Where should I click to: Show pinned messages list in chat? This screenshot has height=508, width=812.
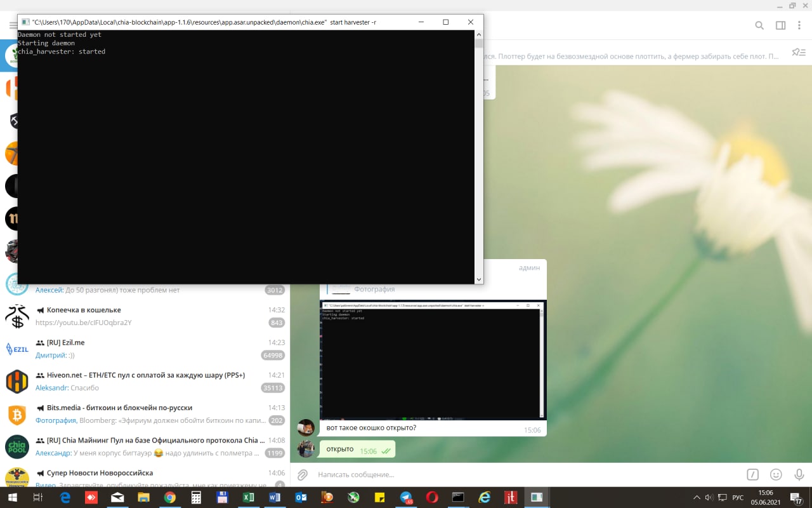tap(798, 53)
